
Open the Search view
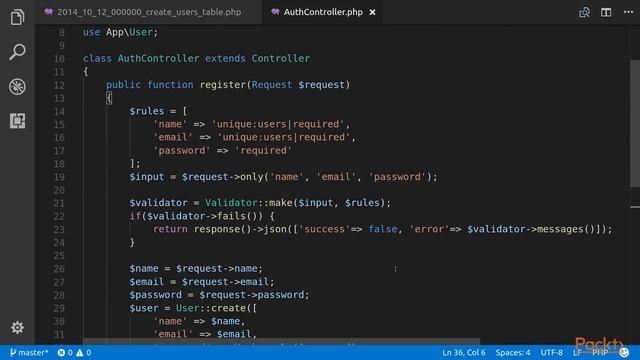tap(17, 52)
